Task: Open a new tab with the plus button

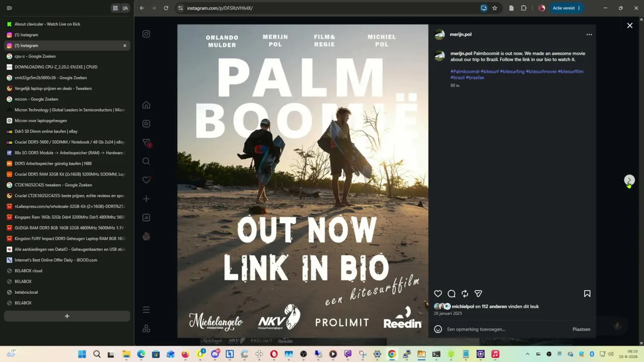Action: tap(67, 316)
